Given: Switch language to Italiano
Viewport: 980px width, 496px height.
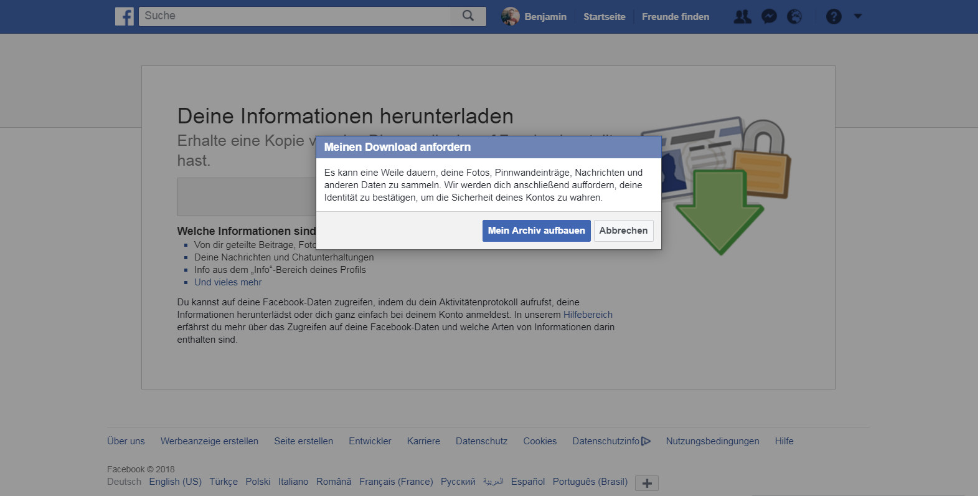Looking at the screenshot, I should pos(293,482).
